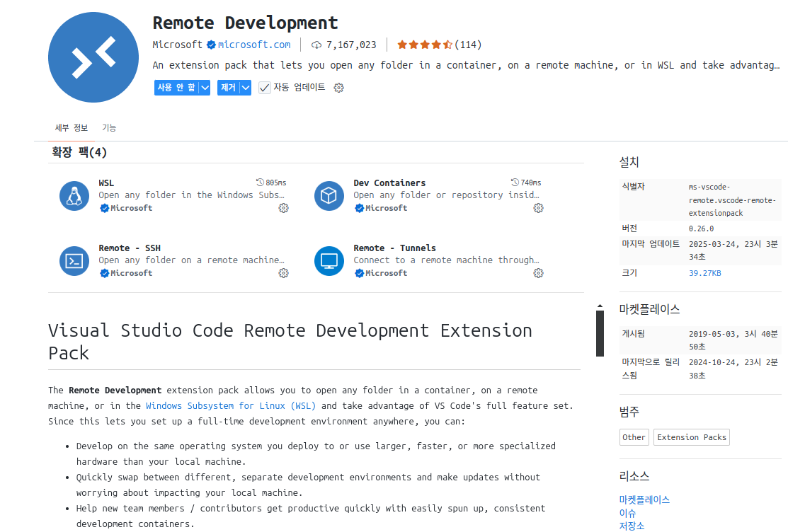Click the Dev Containers cube icon
Image resolution: width=788 pixels, height=532 pixels.
click(x=329, y=196)
